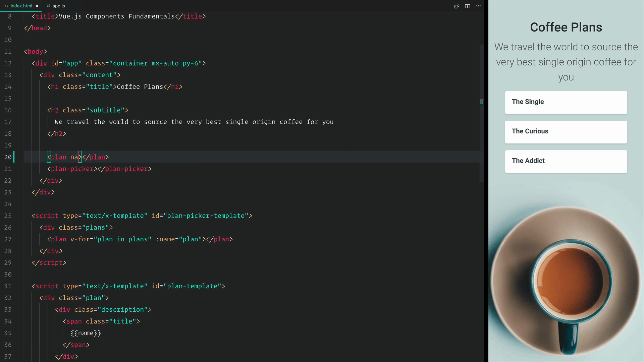Select The Single plan card
Viewport: 644px width, 362px height.
click(566, 102)
